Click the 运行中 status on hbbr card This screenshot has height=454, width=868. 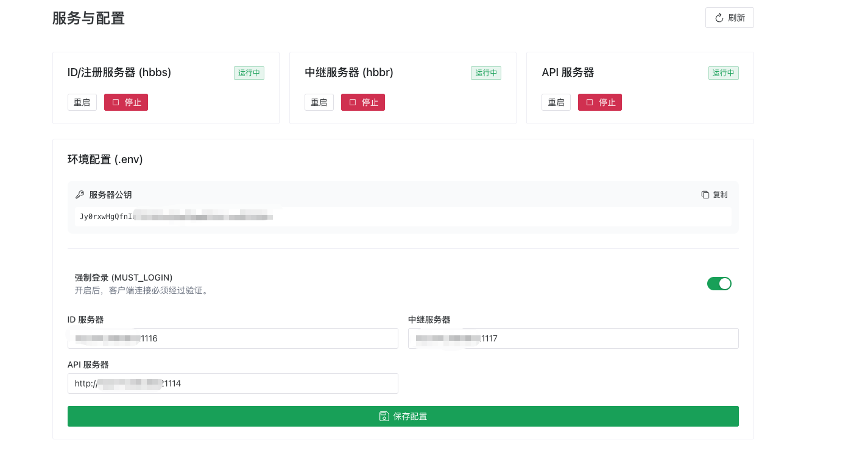point(485,73)
